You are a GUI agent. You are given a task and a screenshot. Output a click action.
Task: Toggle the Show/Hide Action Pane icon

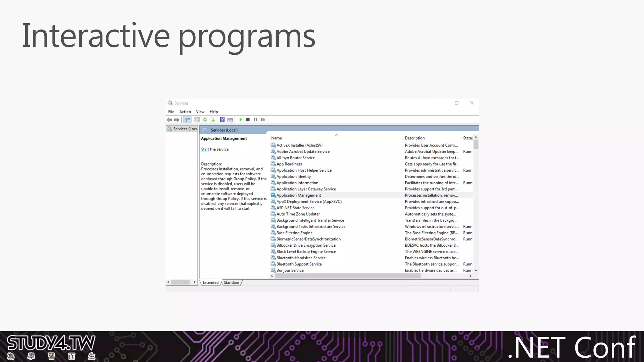tap(230, 120)
